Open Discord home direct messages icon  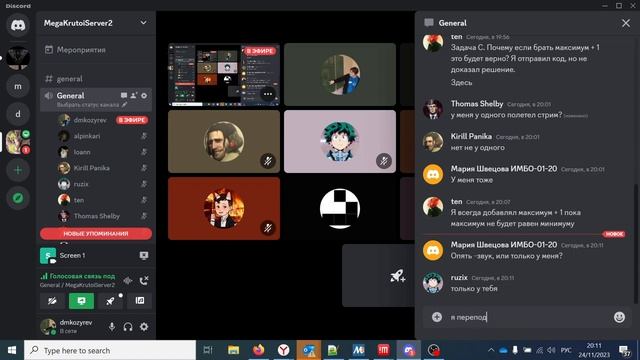click(18, 25)
